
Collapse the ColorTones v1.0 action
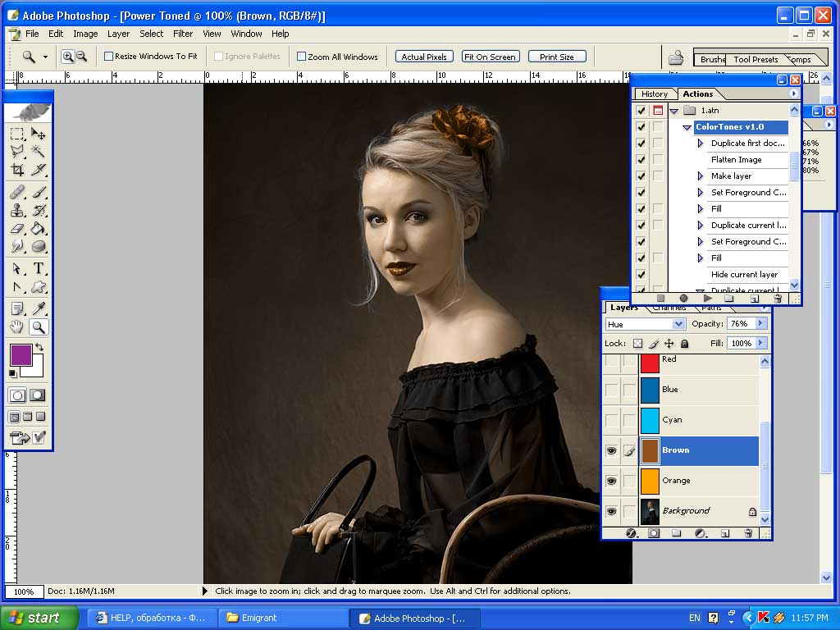tap(687, 127)
